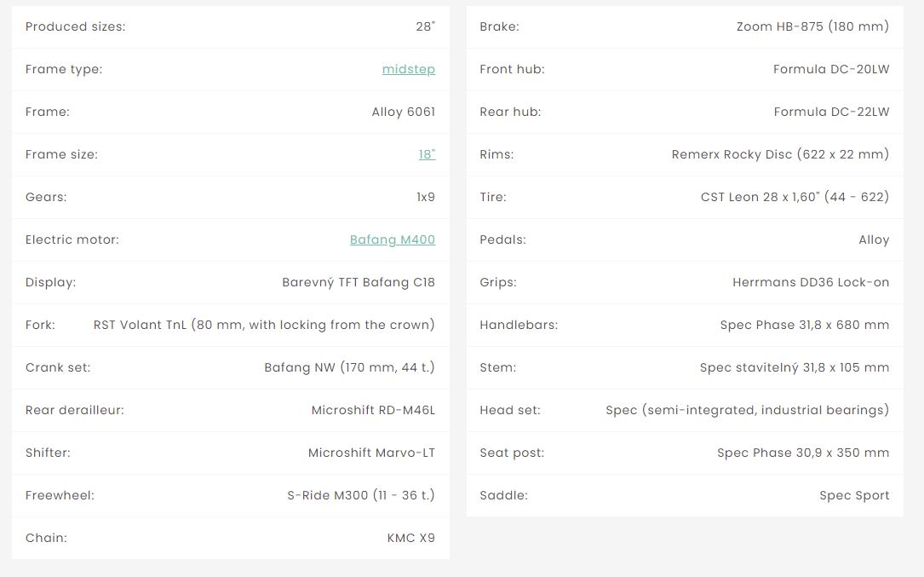924x577 pixels.
Task: Click the Microshift RD-M46L rear derailleur text
Action: (x=373, y=410)
